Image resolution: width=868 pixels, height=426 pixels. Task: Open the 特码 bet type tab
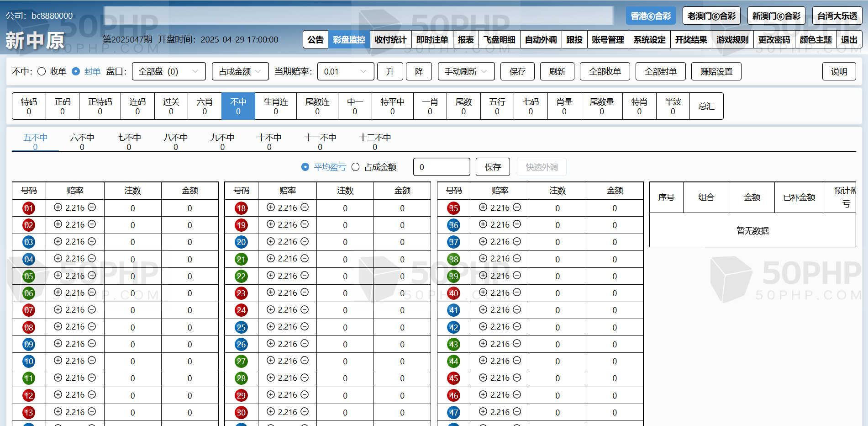click(x=29, y=106)
